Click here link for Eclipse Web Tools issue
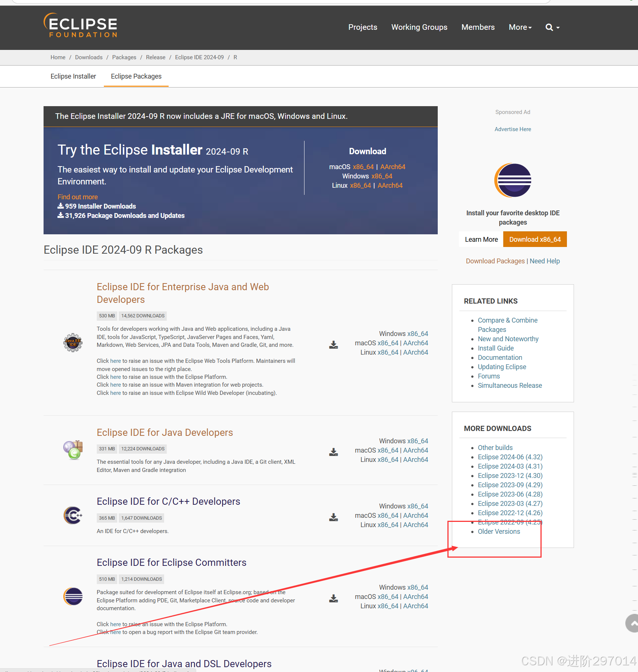This screenshot has height=672, width=638. pos(115,361)
